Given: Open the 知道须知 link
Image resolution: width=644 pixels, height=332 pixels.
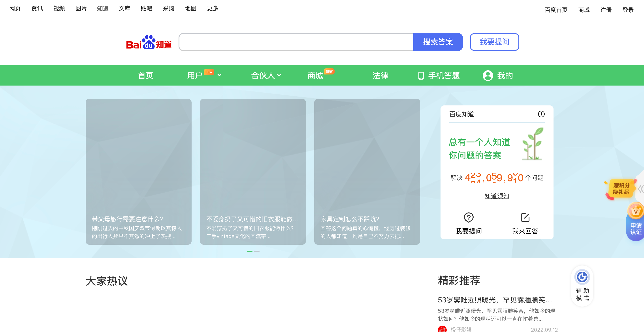Looking at the screenshot, I should (497, 196).
